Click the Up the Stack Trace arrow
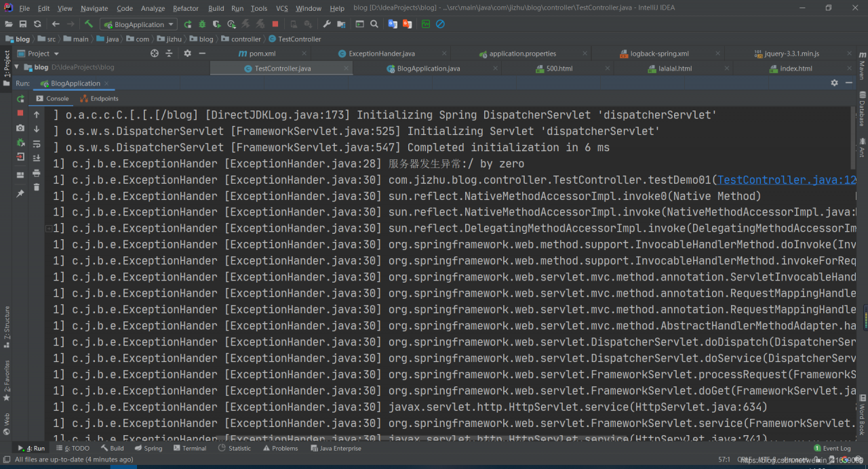Screen dimensions: 868x469 (37, 115)
